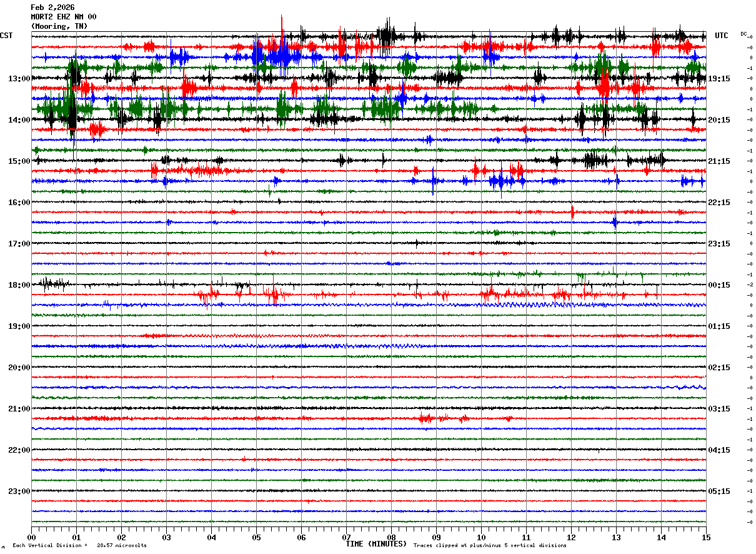Click the (Mooring, TN) location label
The width and height of the screenshot is (756, 554).
click(59, 26)
